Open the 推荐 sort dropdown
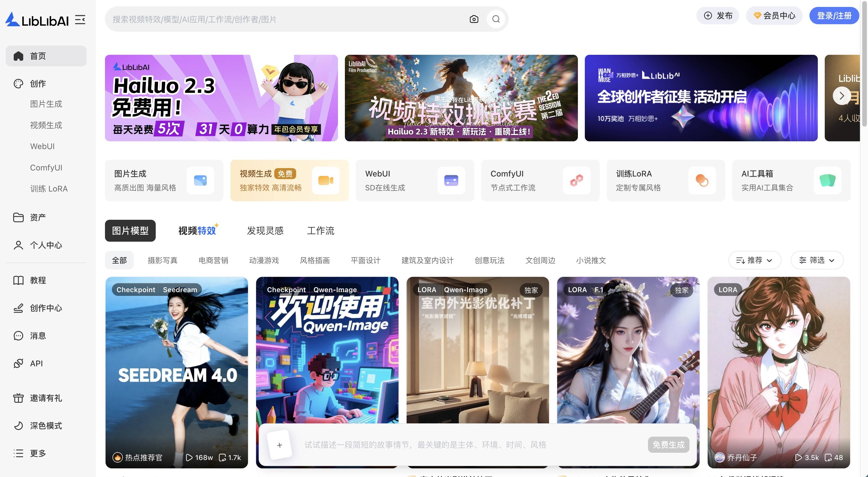The height and width of the screenshot is (477, 868). tap(754, 260)
